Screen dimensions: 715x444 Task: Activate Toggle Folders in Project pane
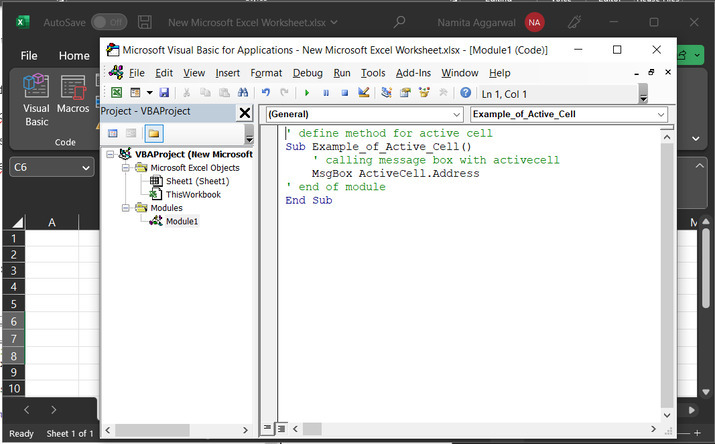click(x=154, y=133)
